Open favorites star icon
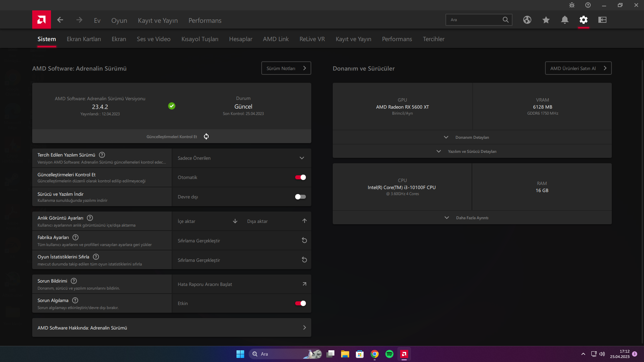Screen dimensions: 644x362 (546, 20)
